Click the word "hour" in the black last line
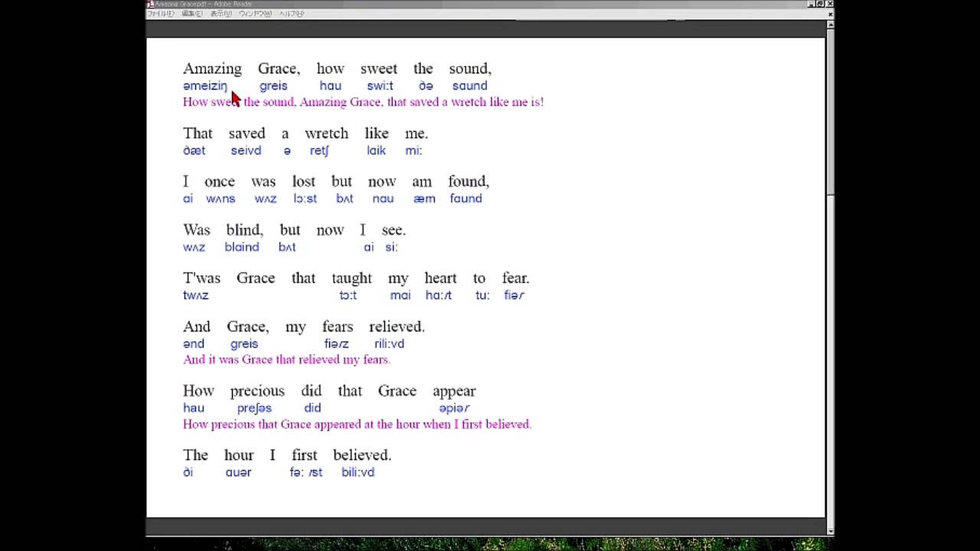This screenshot has height=551, width=980. point(239,455)
